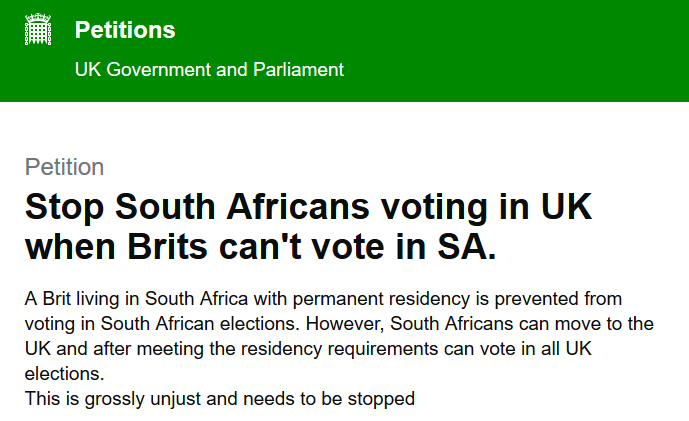
Task: Click the UK at end of title's first line
Action: 566,207
